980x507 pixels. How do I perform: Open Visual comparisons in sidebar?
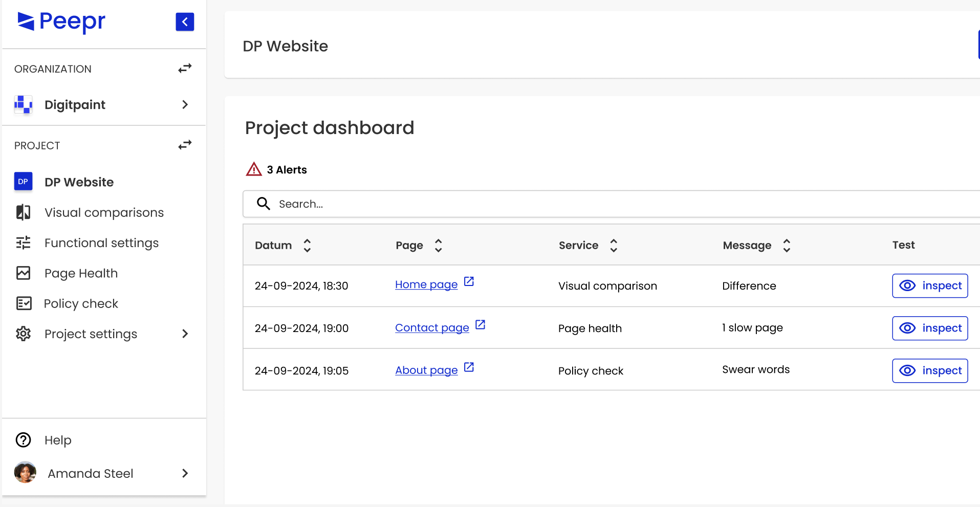point(104,213)
